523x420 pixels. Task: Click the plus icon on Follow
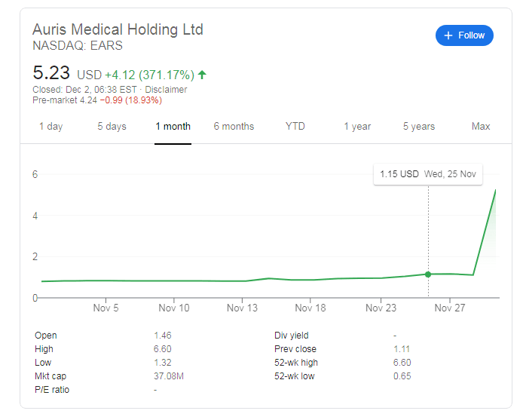coord(448,35)
